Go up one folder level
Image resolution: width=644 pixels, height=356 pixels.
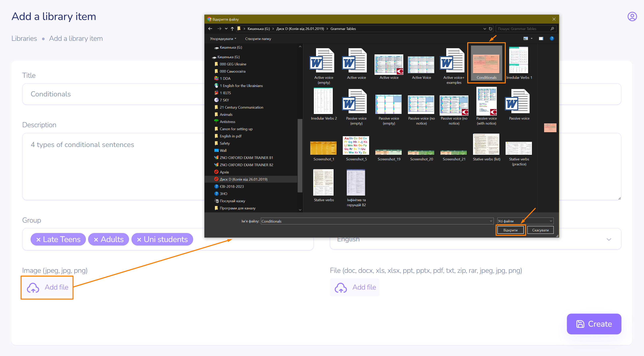(x=232, y=29)
